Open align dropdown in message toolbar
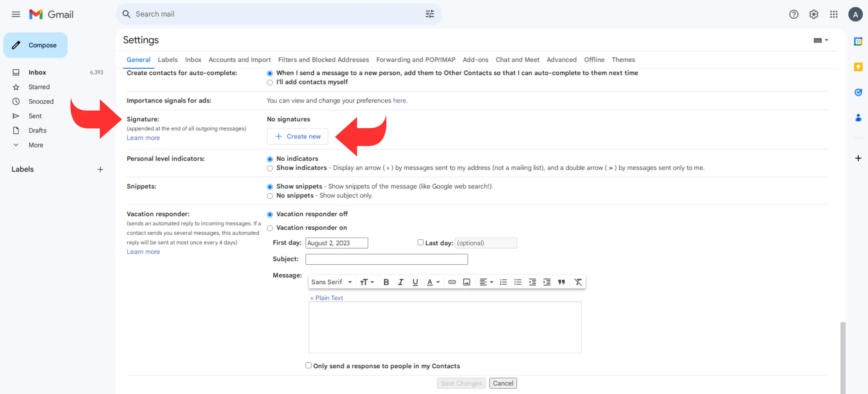The height and width of the screenshot is (394, 868). pyautogui.click(x=486, y=282)
